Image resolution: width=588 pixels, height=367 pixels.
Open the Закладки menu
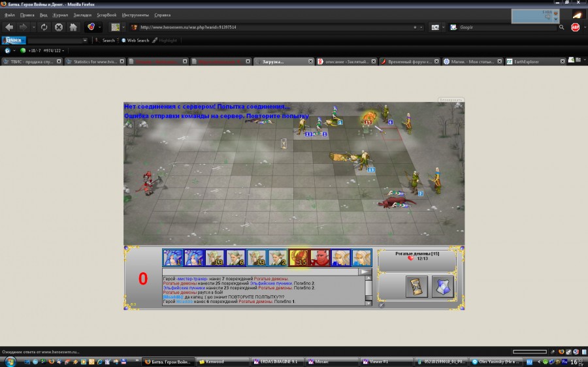click(82, 14)
